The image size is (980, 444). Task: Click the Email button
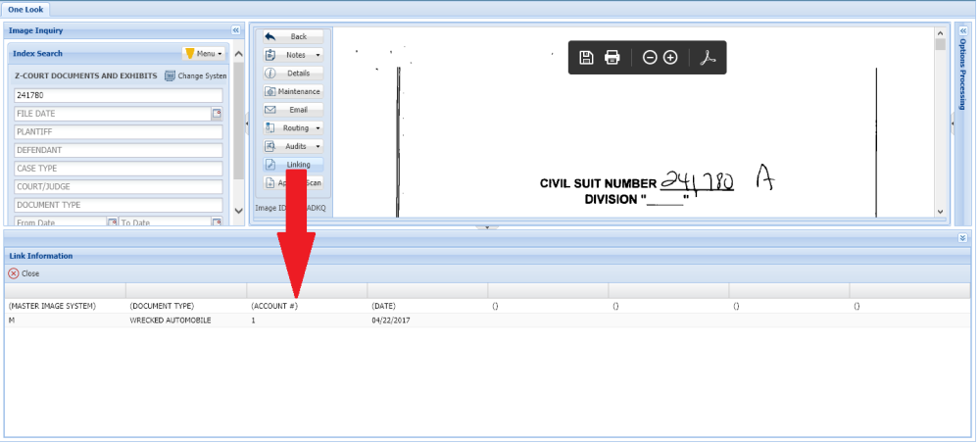click(292, 110)
